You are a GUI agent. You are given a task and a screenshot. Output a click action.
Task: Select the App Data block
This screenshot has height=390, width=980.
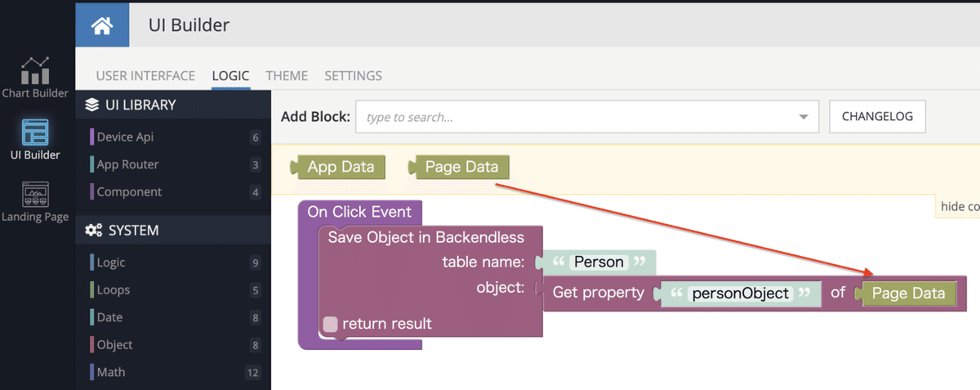click(337, 167)
